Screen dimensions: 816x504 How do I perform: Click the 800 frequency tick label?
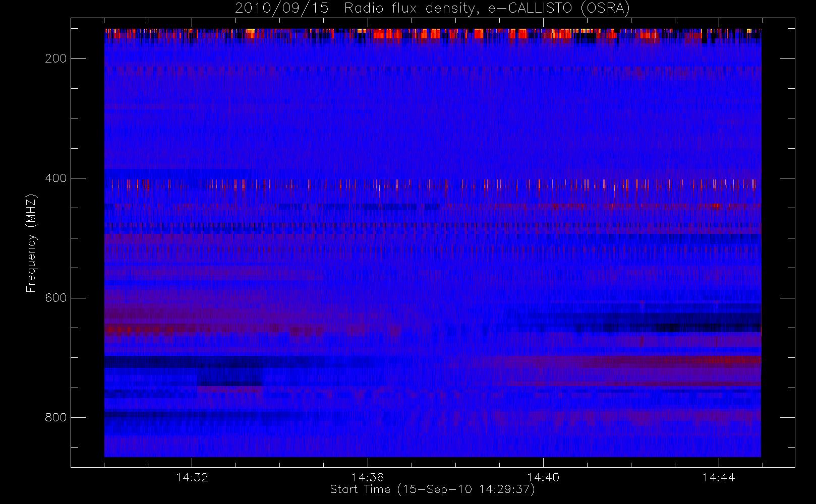point(55,417)
